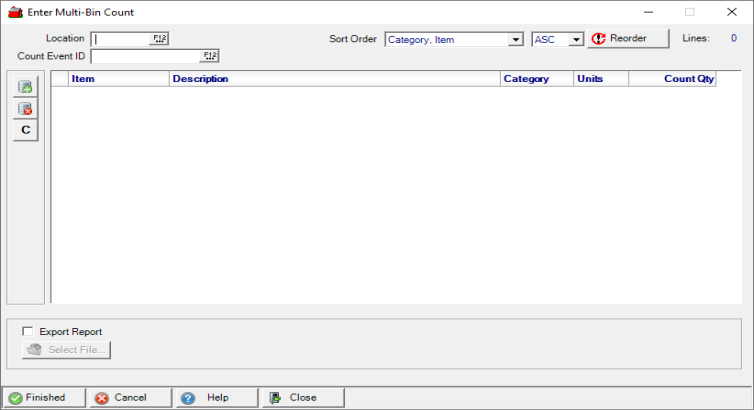Viewport: 754px width, 410px height.
Task: Focus the Location input field
Action: [120, 39]
